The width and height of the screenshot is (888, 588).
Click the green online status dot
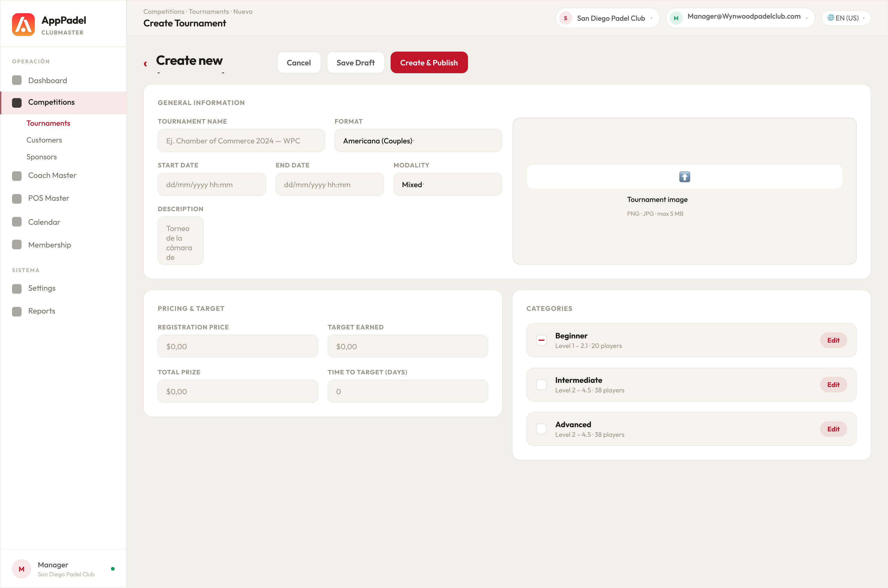(113, 569)
